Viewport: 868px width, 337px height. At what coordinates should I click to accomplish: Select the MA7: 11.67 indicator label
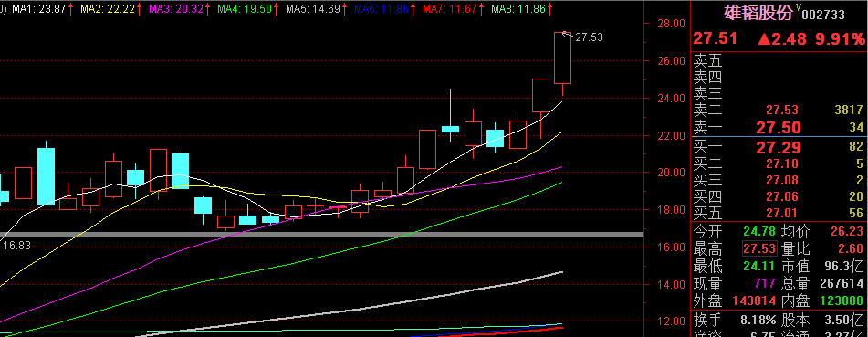point(449,9)
